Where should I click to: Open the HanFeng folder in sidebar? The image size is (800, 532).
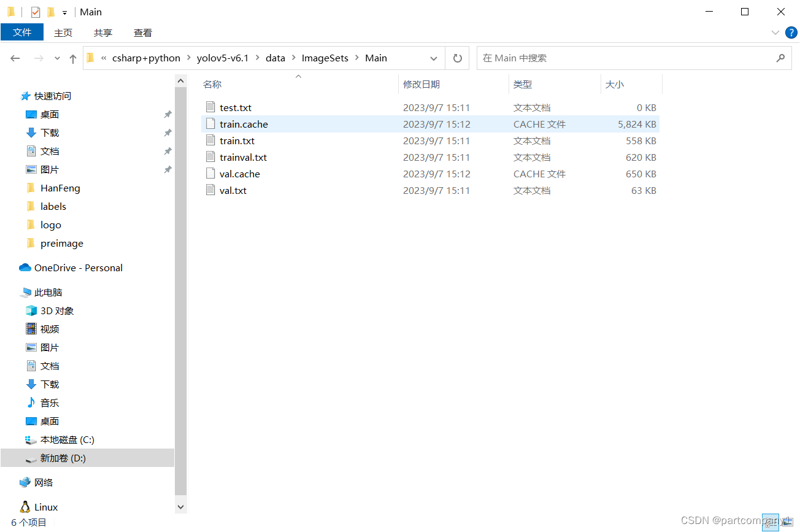click(x=60, y=188)
